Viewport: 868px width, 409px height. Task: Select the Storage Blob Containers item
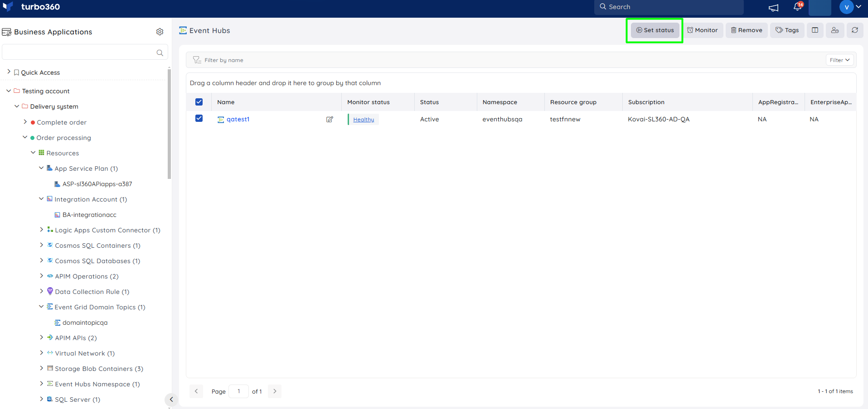tap(99, 369)
